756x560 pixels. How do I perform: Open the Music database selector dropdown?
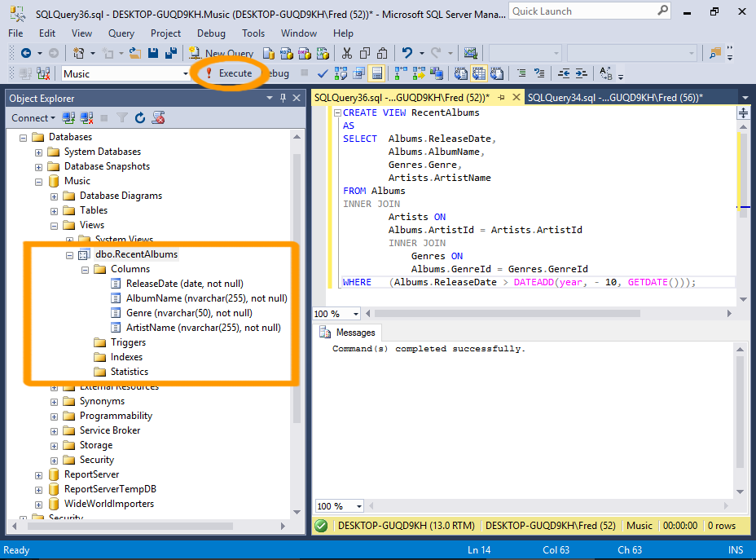[186, 73]
